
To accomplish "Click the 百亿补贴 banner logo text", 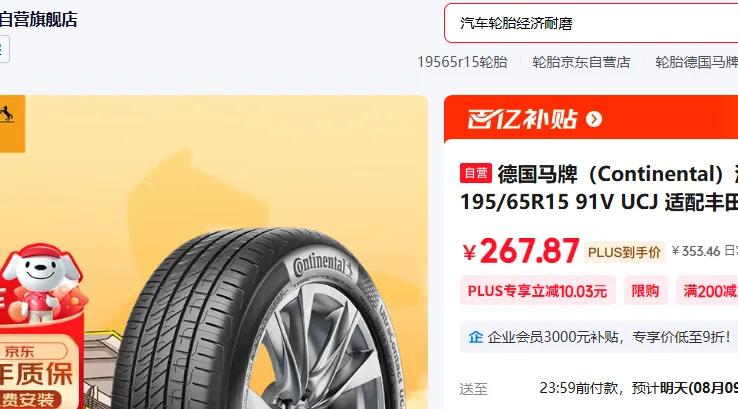I will tap(522, 119).
